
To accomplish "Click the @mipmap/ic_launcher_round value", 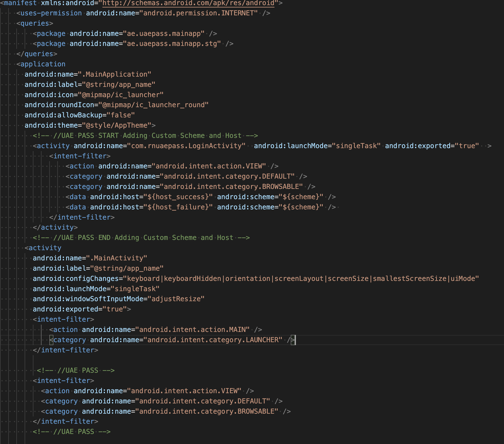I will click(x=153, y=105).
